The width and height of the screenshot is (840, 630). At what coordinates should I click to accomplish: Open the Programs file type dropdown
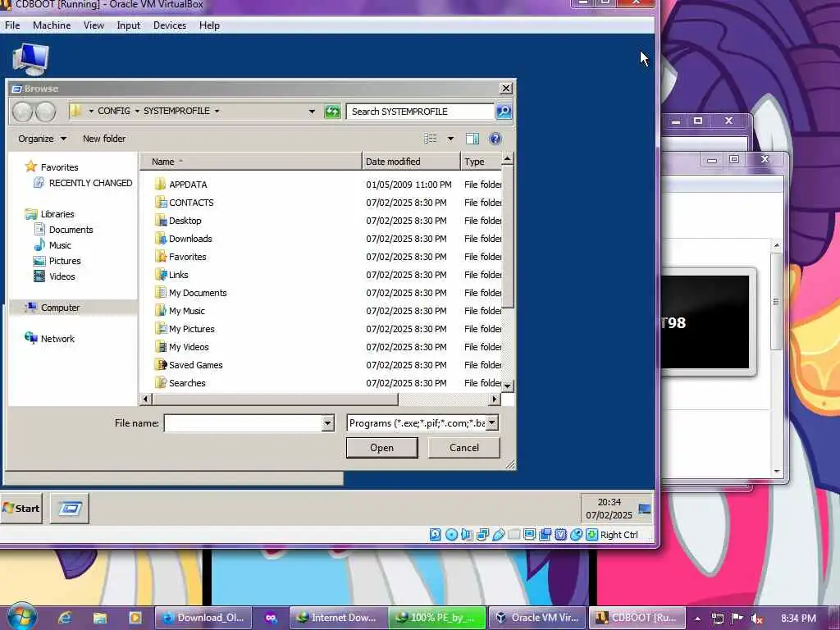coord(491,423)
